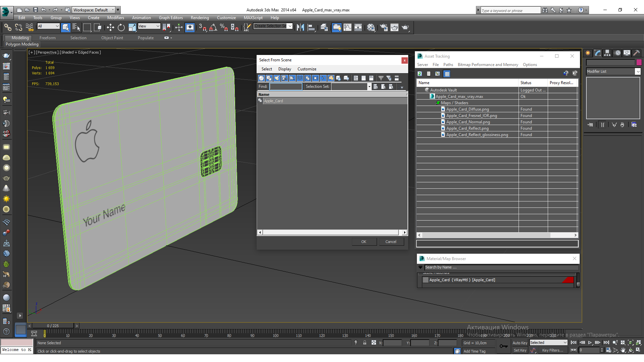Toggle Auto Key mode
Viewport: 644px width, 362px height.
520,343
